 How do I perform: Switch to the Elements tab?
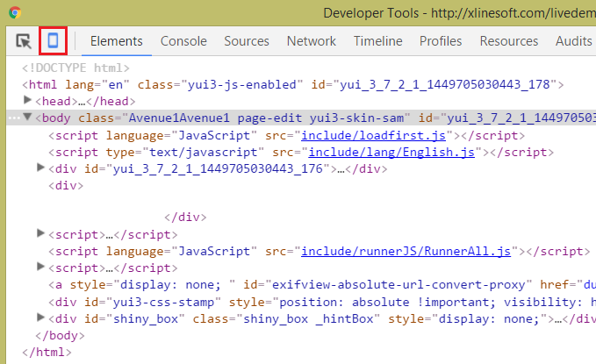(x=117, y=41)
